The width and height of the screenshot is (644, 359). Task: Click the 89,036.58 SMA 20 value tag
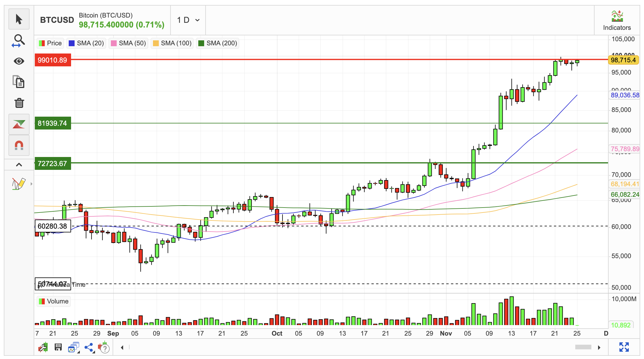(x=625, y=95)
